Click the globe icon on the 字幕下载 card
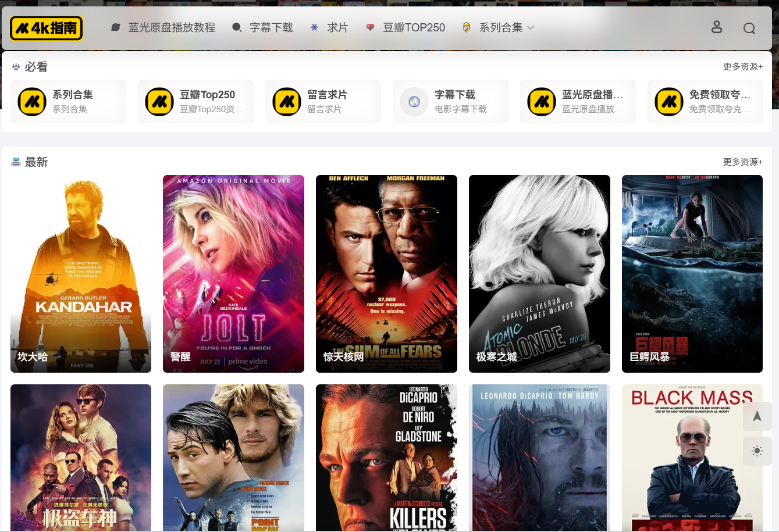The image size is (779, 532). click(414, 101)
